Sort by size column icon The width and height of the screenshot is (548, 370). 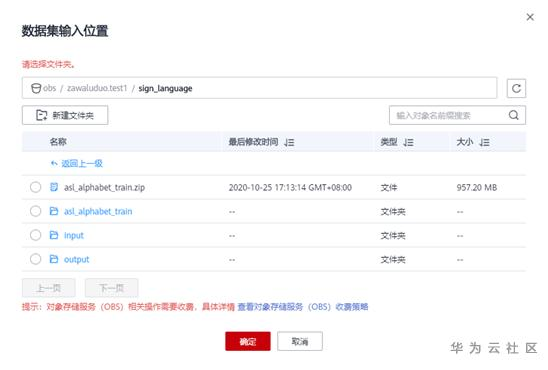[484, 142]
